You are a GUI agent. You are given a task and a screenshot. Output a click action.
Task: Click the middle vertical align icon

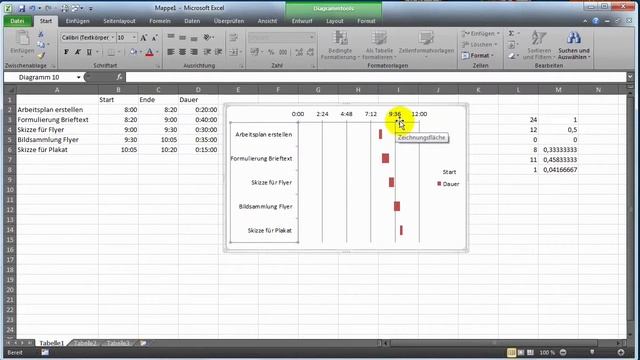click(x=182, y=38)
